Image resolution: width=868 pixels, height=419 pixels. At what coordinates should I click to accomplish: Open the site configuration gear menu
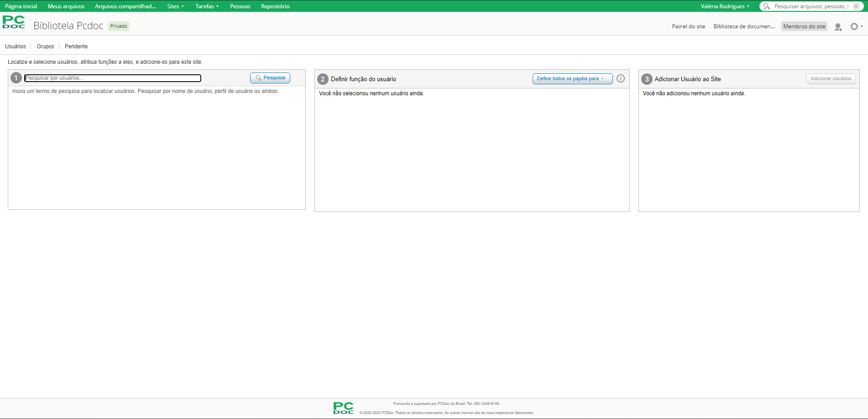coord(856,26)
